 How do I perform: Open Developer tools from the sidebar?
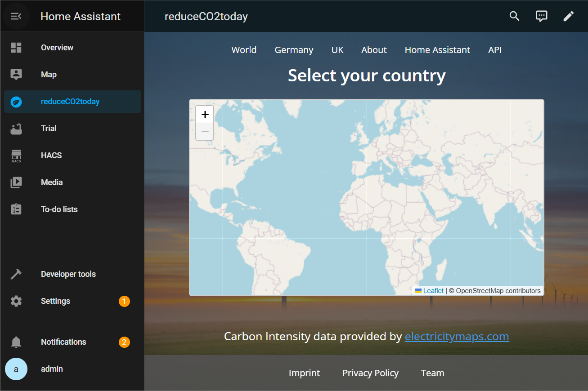click(x=72, y=274)
